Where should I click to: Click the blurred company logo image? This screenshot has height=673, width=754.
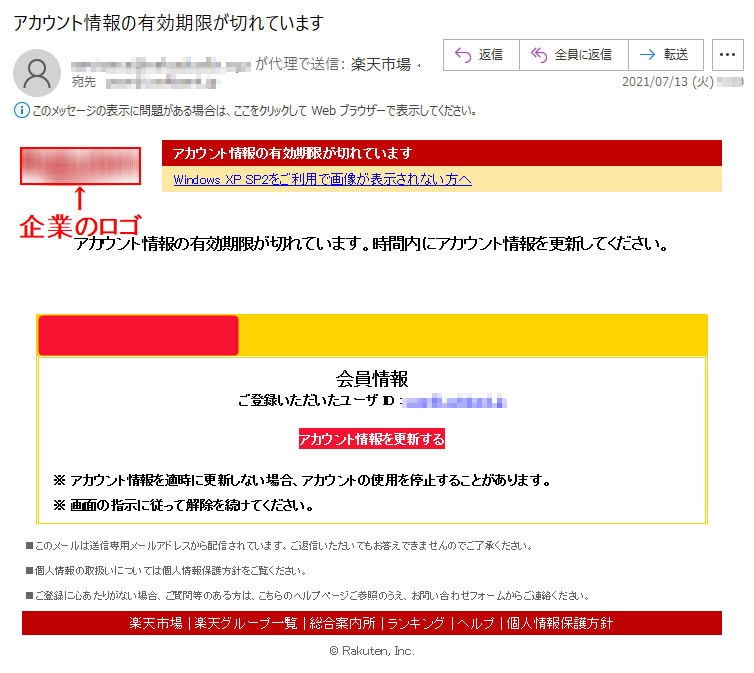pyautogui.click(x=80, y=166)
